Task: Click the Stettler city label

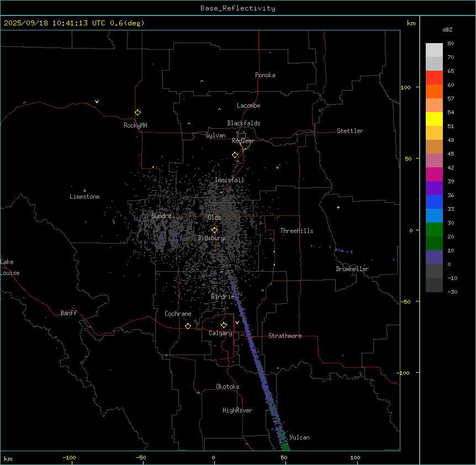Action: [350, 131]
